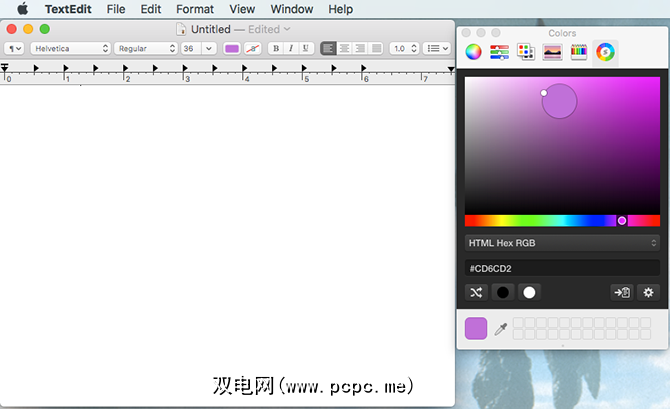Image resolution: width=670 pixels, height=409 pixels.
Task: Expand the HTML Hex RGB format dropdown
Action: (x=562, y=243)
